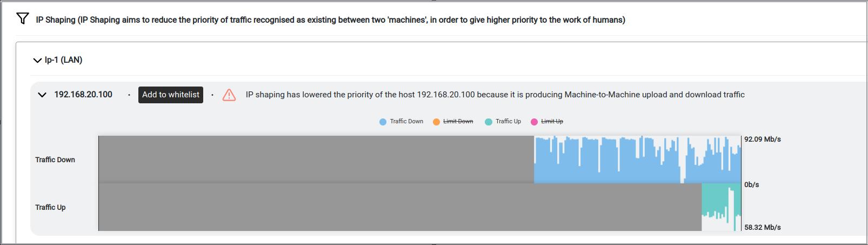Click the IP Shaping section title

pos(330,19)
